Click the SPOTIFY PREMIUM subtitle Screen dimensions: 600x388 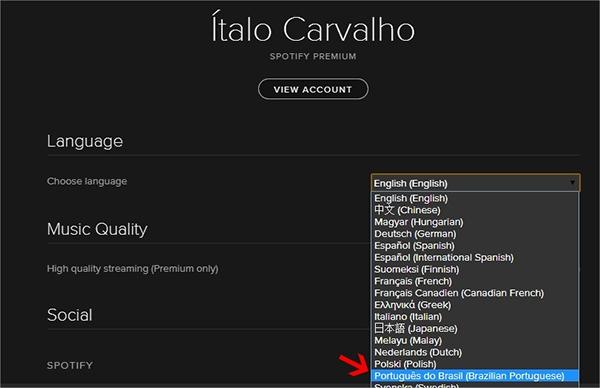click(313, 56)
